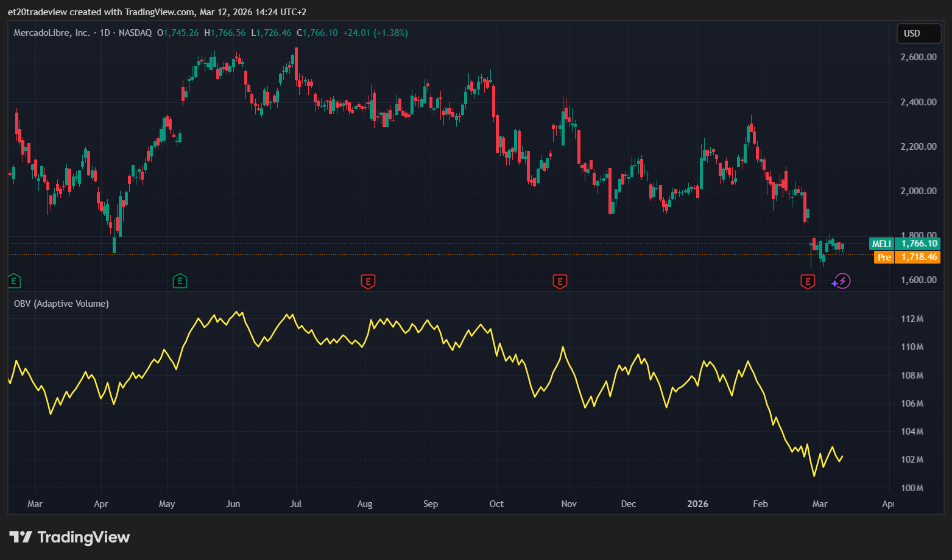Click the 112M OBV axis label

(912, 319)
